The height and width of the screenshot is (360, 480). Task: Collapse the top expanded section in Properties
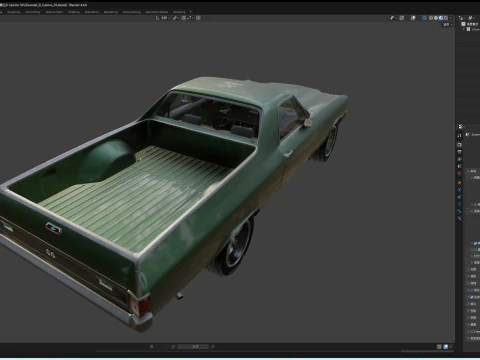[x=468, y=171]
